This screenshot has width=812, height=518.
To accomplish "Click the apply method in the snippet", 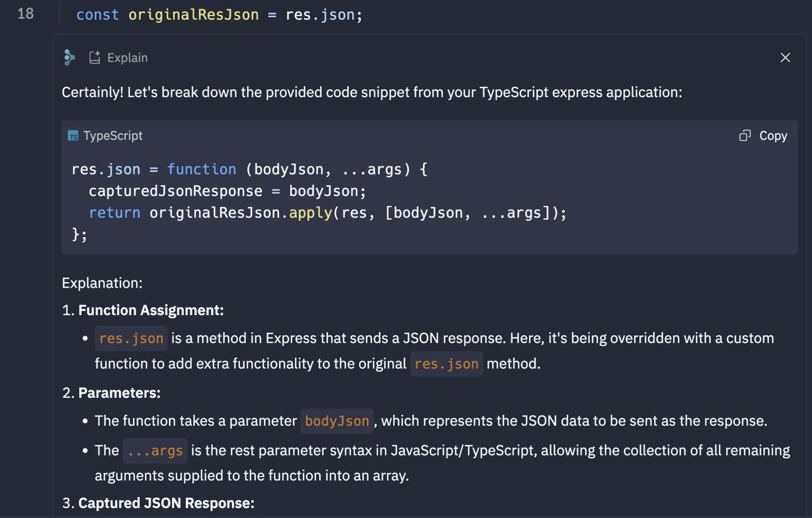I will click(310, 213).
